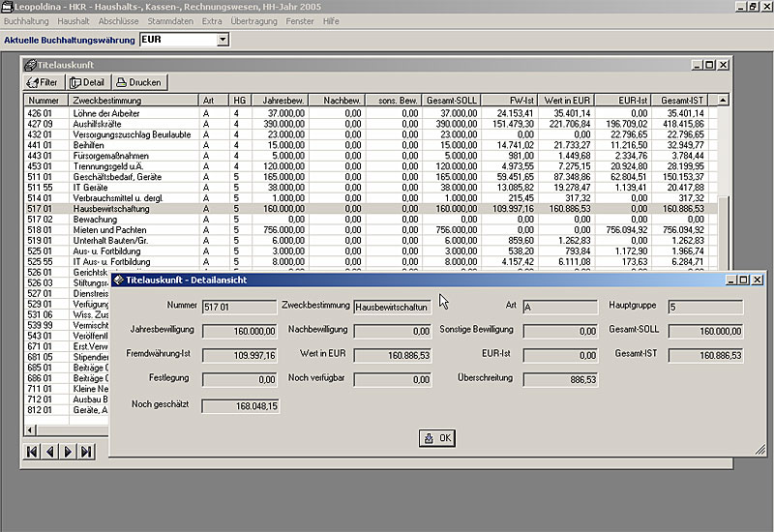Image resolution: width=774 pixels, height=532 pixels.
Task: Close the Detailansicht dialog window
Action: click(758, 280)
